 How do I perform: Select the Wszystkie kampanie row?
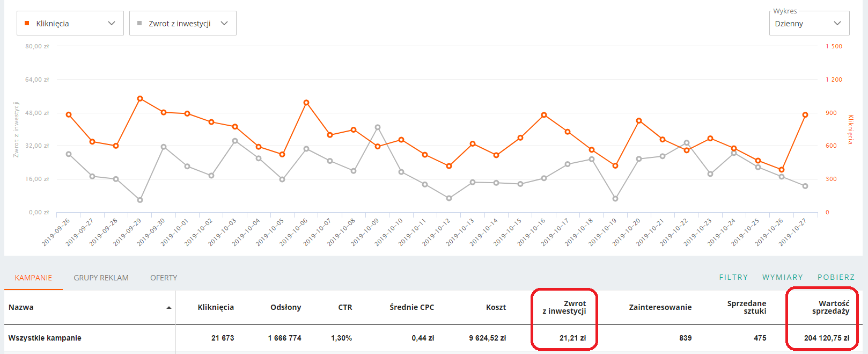point(45,338)
